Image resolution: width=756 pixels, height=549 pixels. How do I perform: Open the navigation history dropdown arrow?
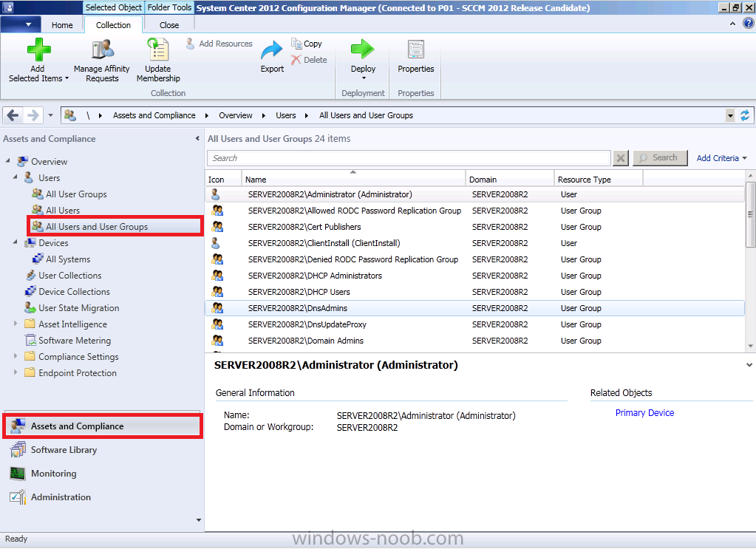click(51, 116)
